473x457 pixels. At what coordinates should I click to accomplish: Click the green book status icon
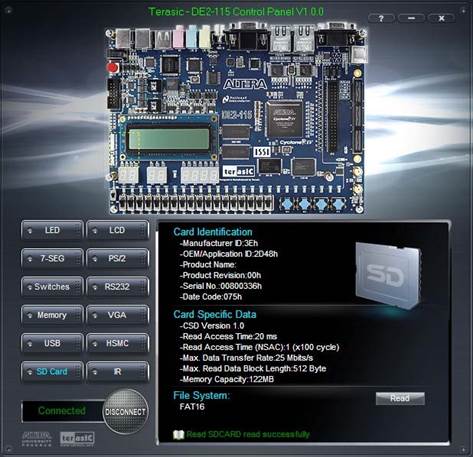click(x=179, y=435)
